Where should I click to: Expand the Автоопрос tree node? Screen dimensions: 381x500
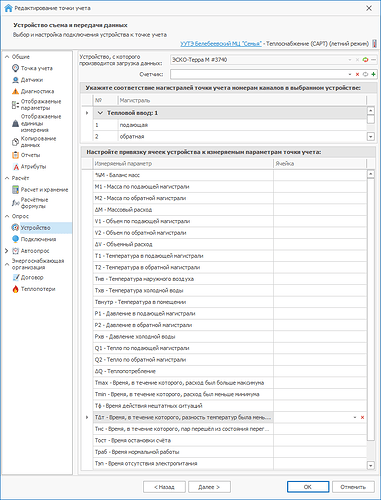pos(6,251)
